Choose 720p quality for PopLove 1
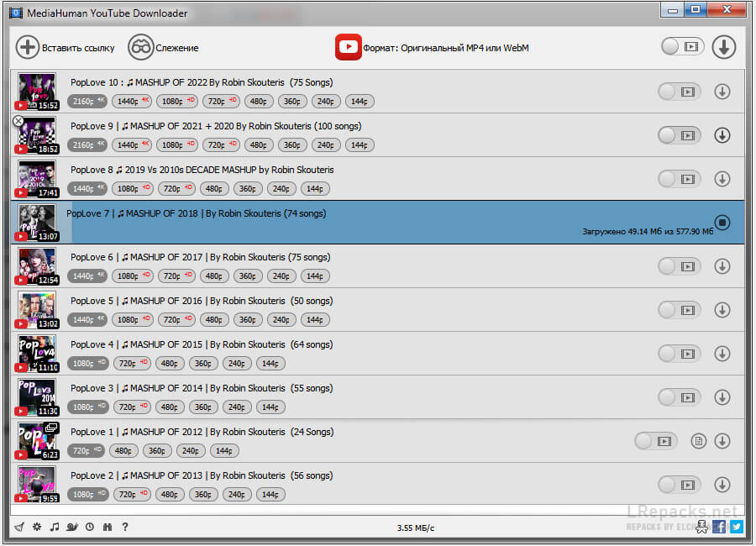This screenshot has height=546, width=756. pyautogui.click(x=85, y=450)
